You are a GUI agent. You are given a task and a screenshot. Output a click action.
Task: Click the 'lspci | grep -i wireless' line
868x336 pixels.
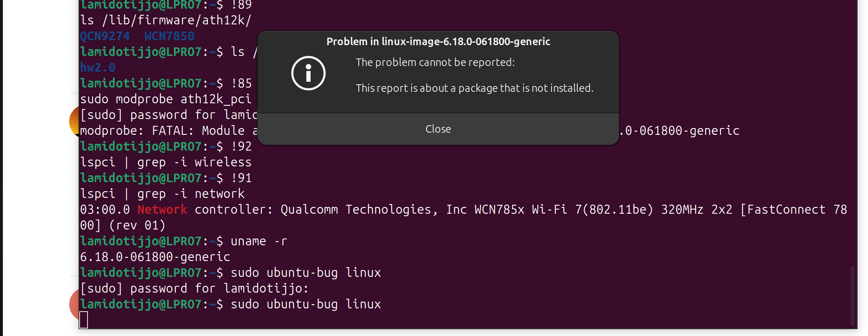(166, 162)
